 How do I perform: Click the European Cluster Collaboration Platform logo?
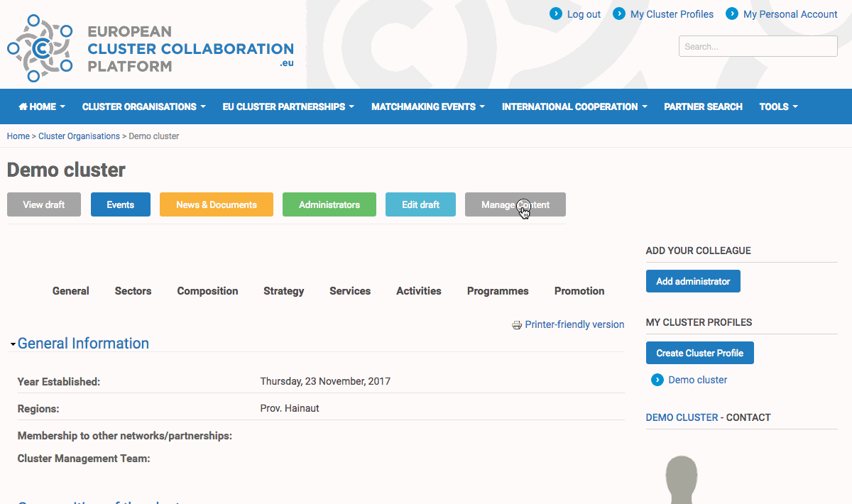(x=151, y=47)
